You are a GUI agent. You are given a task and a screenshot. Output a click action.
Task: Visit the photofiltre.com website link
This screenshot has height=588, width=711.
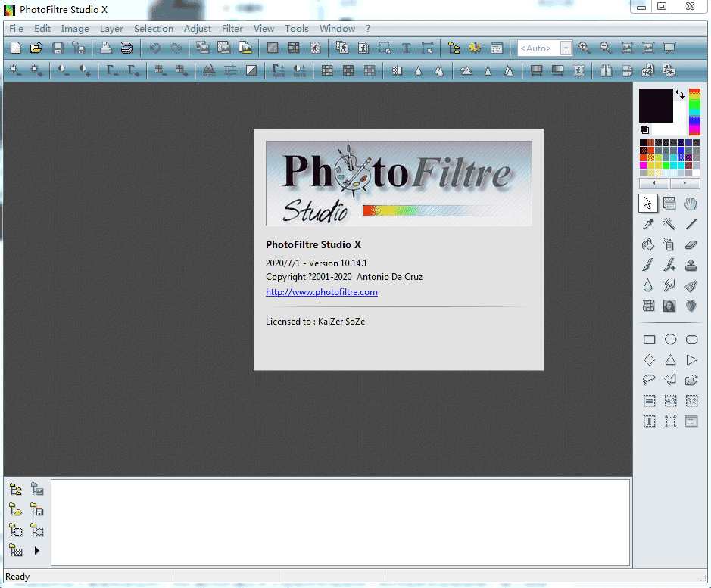coord(321,292)
